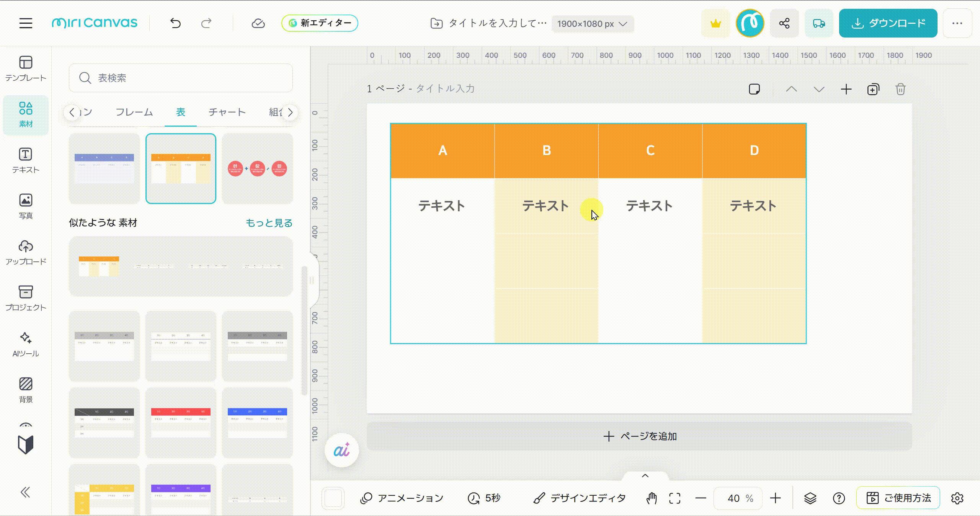Click the cloud save status icon
Image resolution: width=980 pixels, height=516 pixels.
click(x=258, y=23)
